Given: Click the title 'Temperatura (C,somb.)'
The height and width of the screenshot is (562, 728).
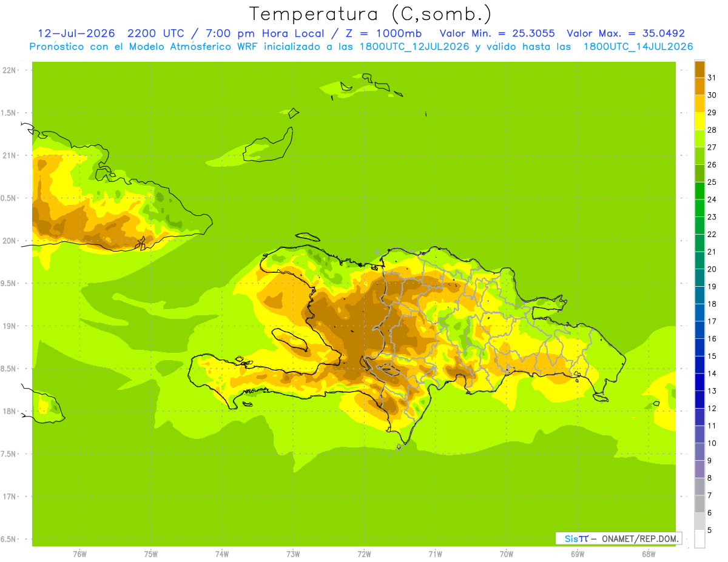Looking at the screenshot, I should (x=371, y=14).
